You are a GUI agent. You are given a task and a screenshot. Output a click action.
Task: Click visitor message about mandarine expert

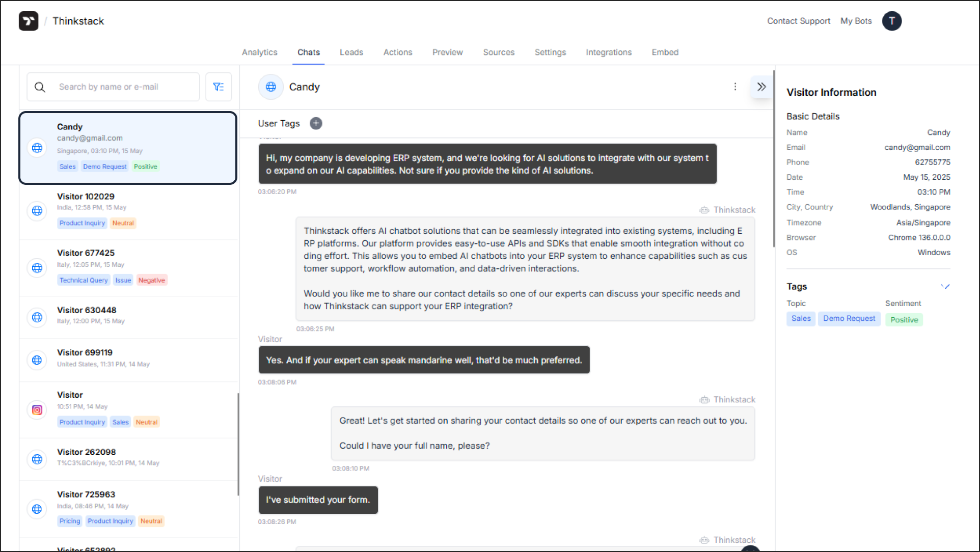(424, 360)
